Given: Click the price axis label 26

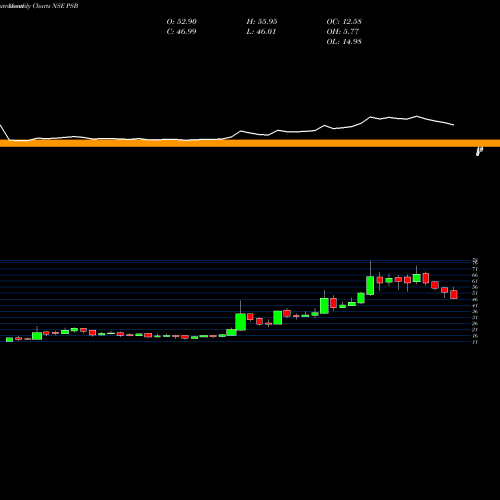Looking at the screenshot, I should pos(475,323).
